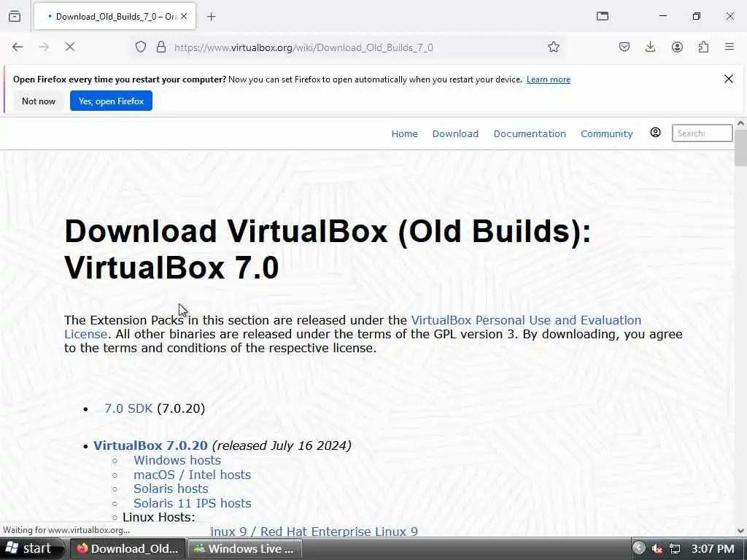Download the Solaris 11 IPS hosts build

coord(192,503)
